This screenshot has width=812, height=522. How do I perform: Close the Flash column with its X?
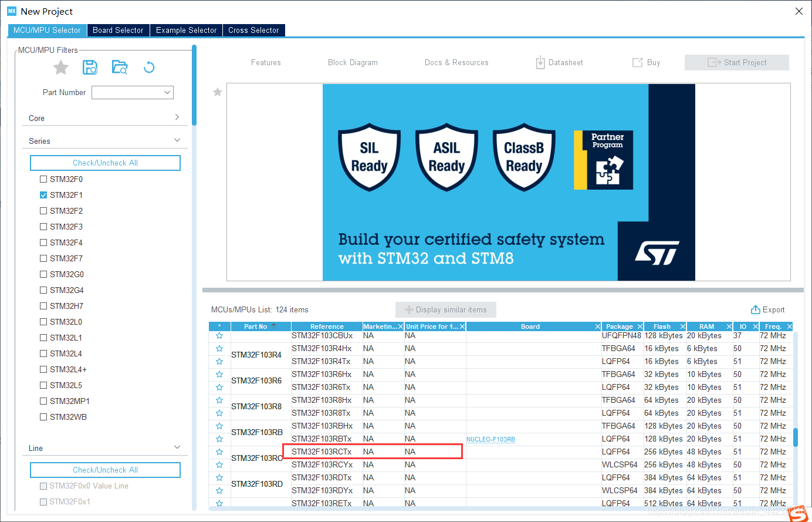tap(683, 326)
